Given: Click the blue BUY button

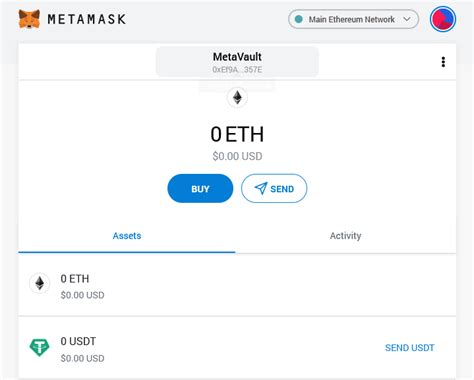Looking at the screenshot, I should 200,188.
